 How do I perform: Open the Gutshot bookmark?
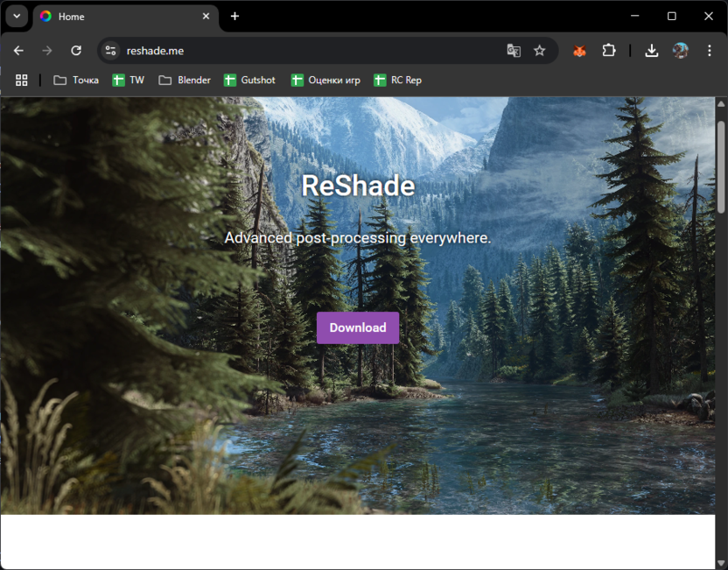point(249,80)
